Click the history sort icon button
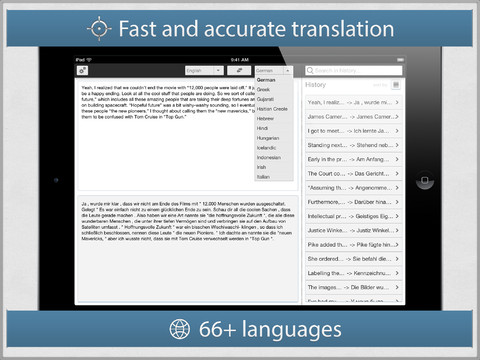 tap(396, 85)
